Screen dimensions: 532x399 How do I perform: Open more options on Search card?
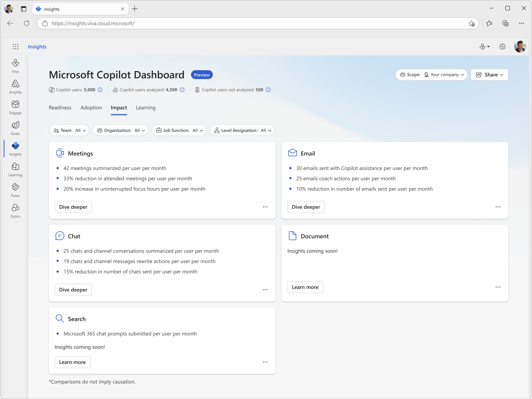265,362
